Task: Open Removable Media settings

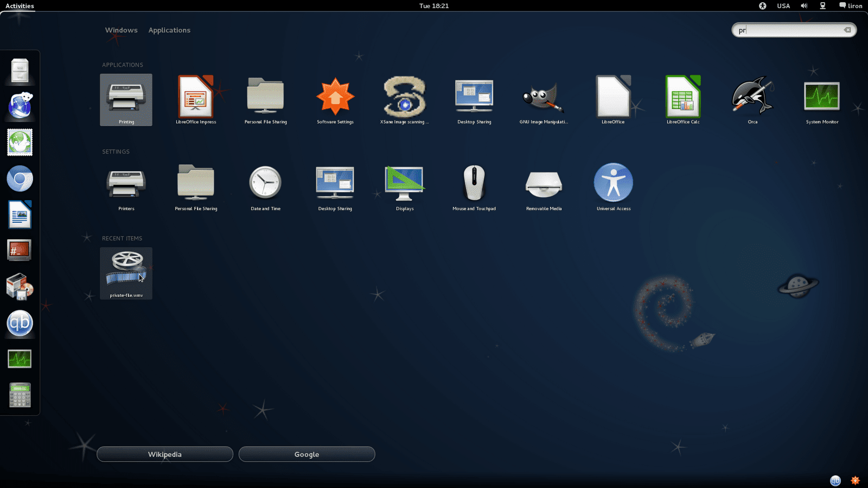Action: [544, 187]
